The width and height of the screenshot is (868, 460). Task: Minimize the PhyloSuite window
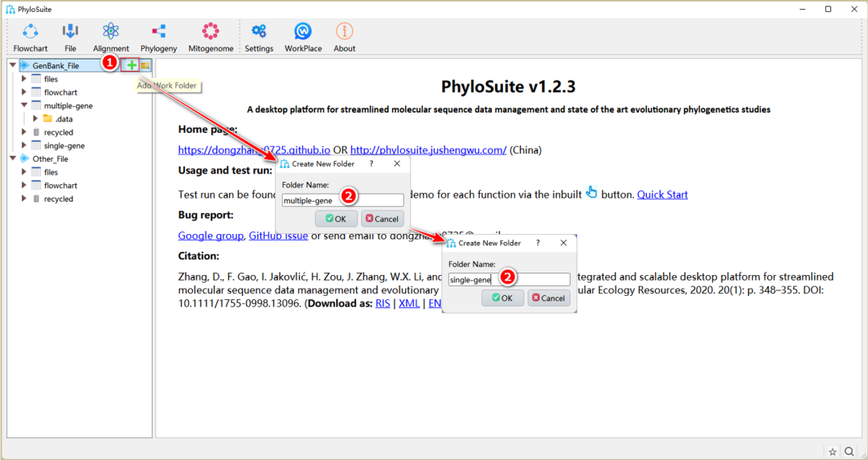pyautogui.click(x=803, y=9)
